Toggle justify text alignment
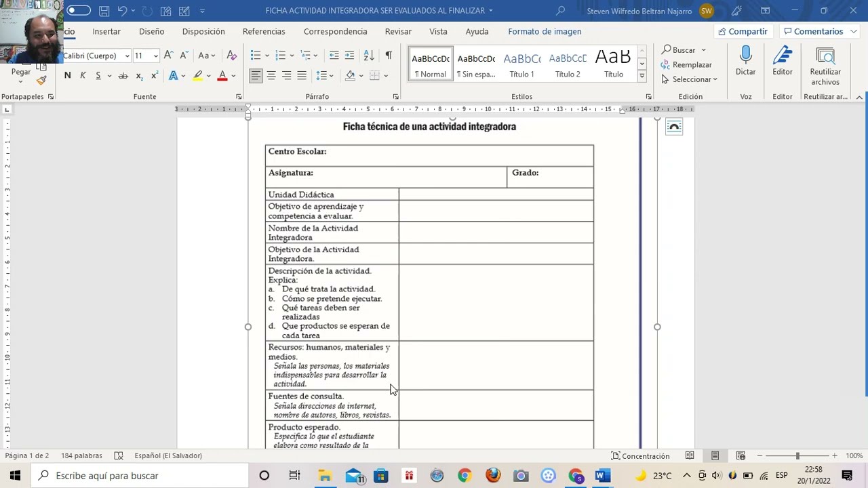The height and width of the screenshot is (488, 868). point(302,76)
